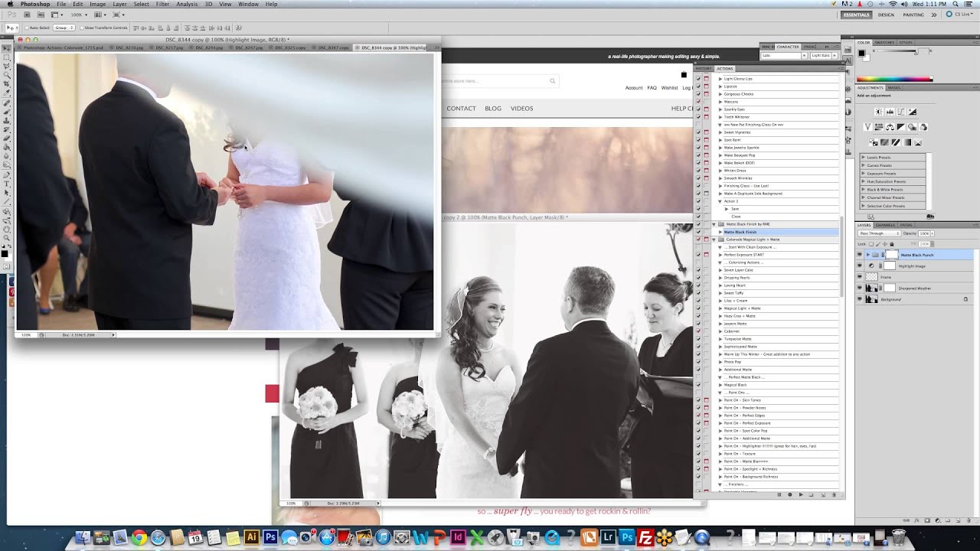980x551 pixels.
Task: Toggle checkbox for Matte Black Finish action
Action: pyautogui.click(x=698, y=232)
